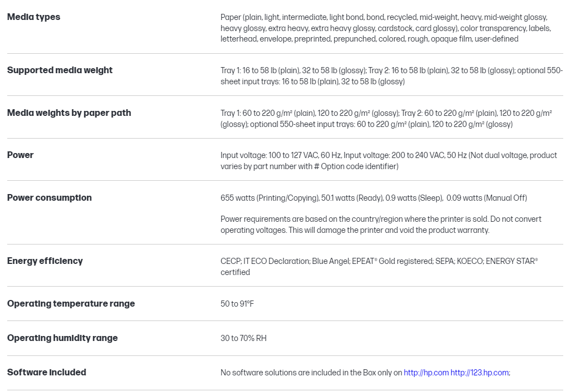Click the Energy efficiency heading
571x392 pixels.
(45, 261)
